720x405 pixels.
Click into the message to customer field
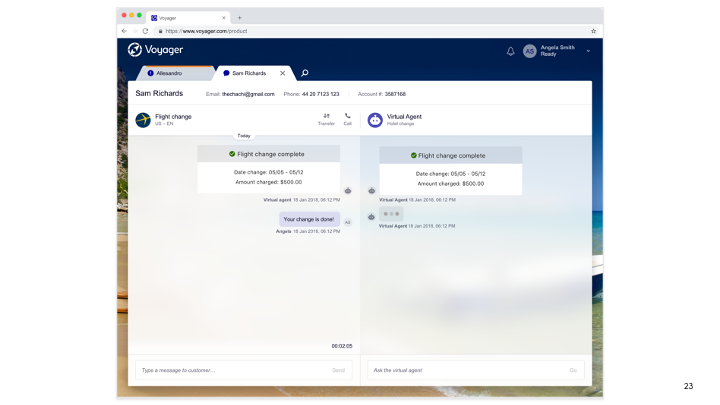243,370
